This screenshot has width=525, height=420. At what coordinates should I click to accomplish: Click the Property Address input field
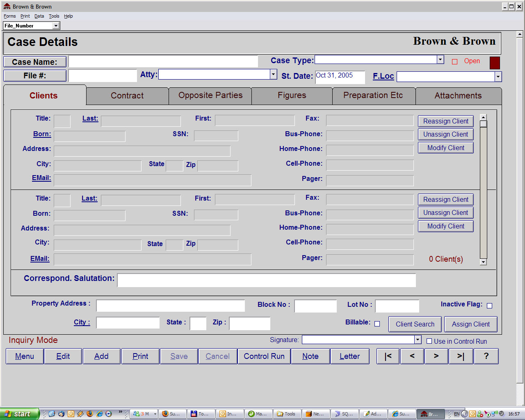pyautogui.click(x=171, y=306)
